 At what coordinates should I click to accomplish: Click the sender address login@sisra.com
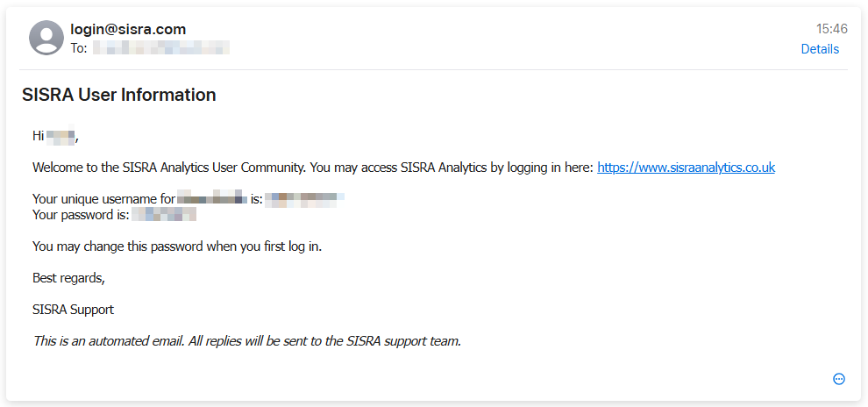point(128,30)
